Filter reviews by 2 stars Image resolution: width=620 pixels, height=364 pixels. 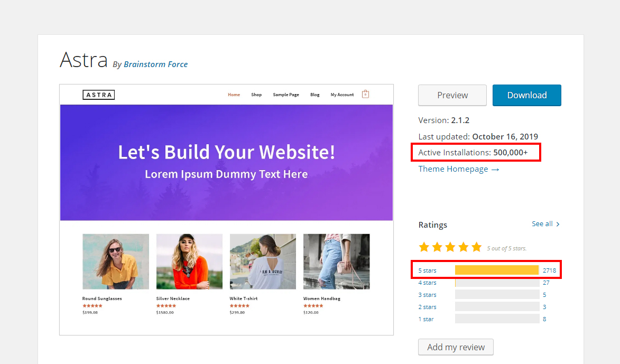(428, 307)
